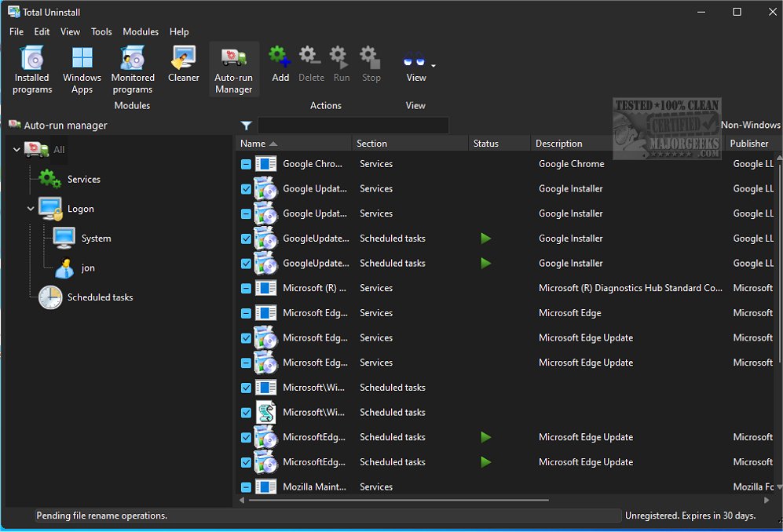Switch to the Windows Apps module

point(82,69)
